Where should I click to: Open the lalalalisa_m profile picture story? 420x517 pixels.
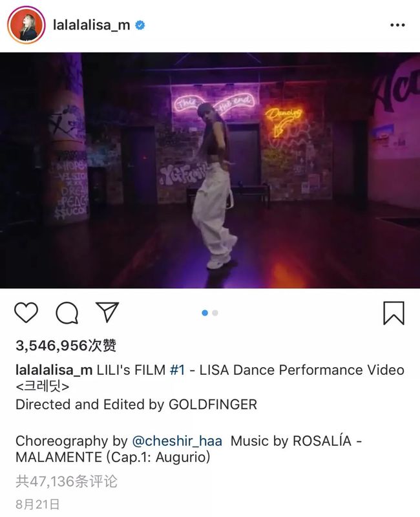coord(26,25)
